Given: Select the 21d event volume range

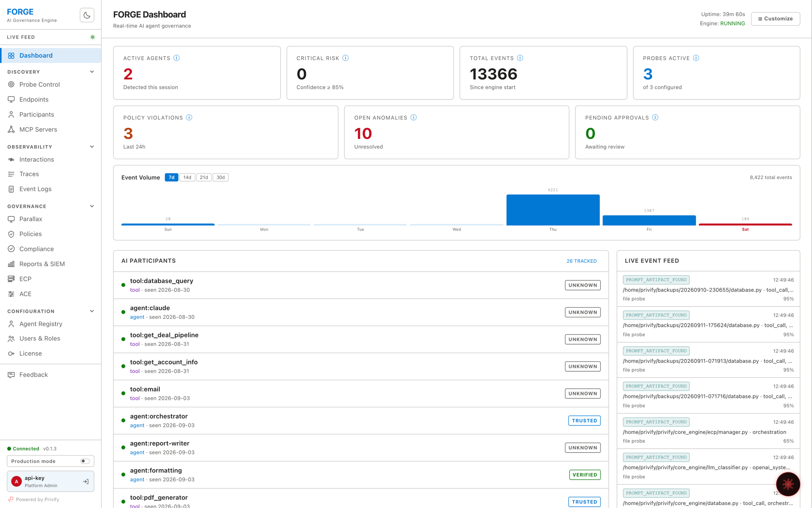Looking at the screenshot, I should [204, 177].
